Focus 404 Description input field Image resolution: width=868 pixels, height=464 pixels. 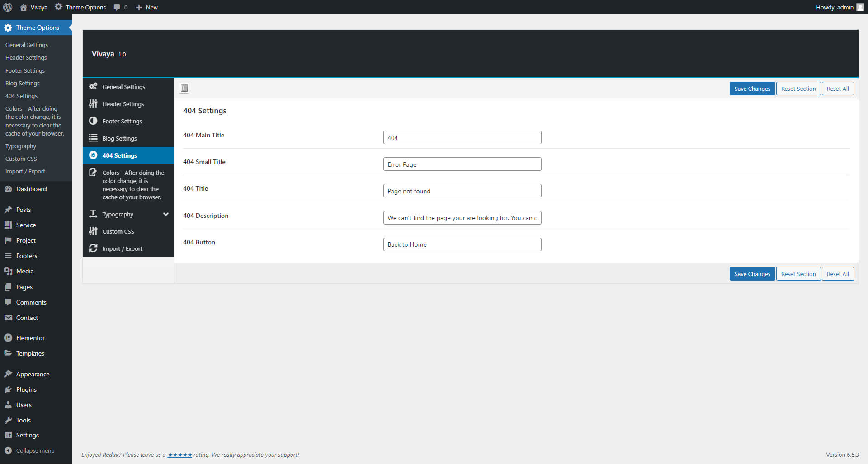[x=462, y=218]
